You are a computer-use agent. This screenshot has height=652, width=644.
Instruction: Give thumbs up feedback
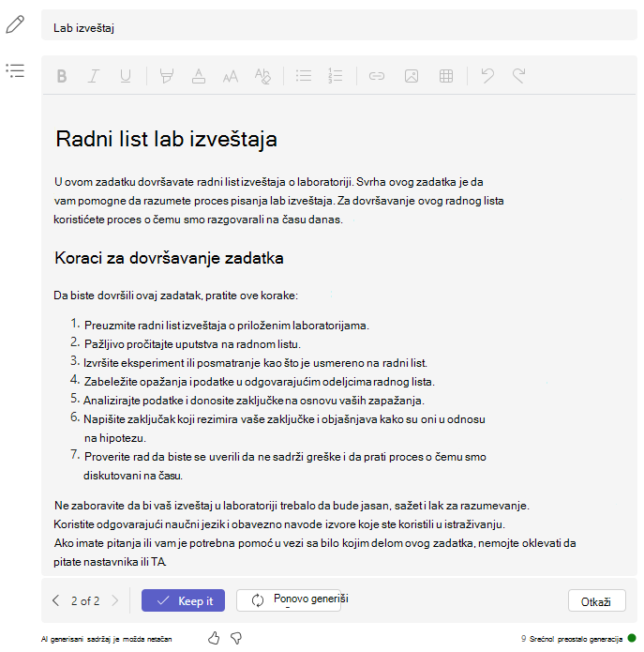[x=214, y=638]
